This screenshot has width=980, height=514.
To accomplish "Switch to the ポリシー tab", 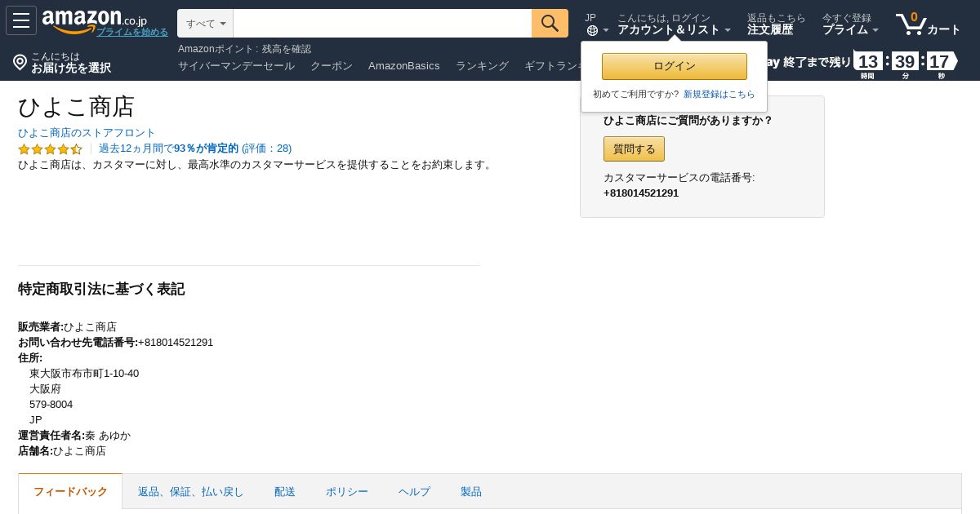I will point(347,491).
